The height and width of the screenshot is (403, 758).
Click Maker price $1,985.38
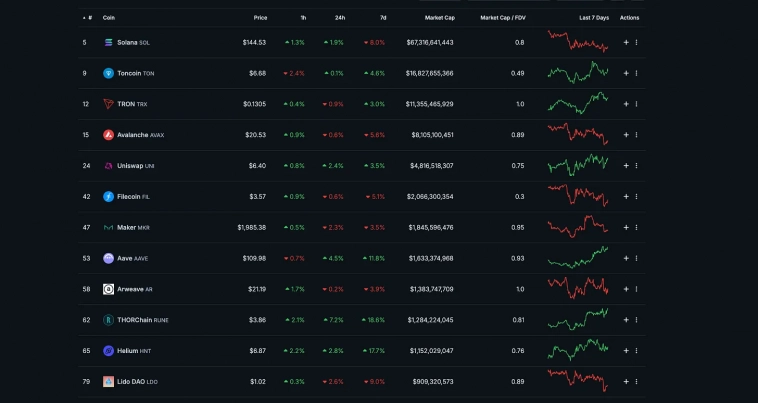coord(251,228)
